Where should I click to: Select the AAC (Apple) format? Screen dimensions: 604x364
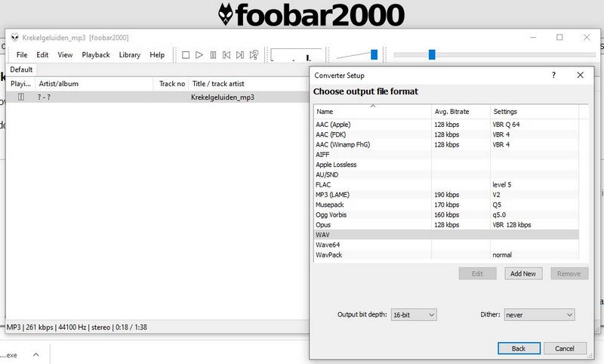(x=446, y=125)
